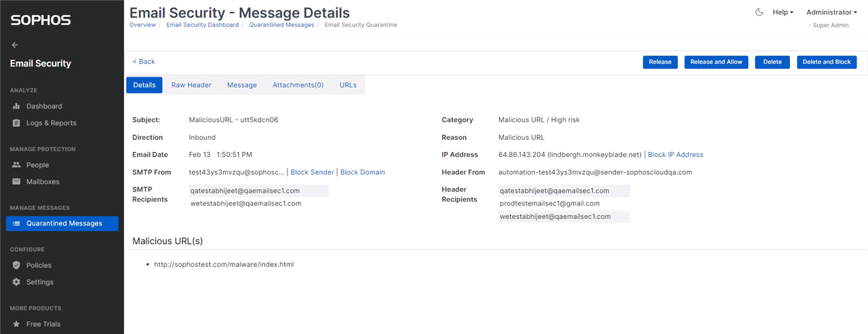Click the Email Date value

tap(220, 155)
